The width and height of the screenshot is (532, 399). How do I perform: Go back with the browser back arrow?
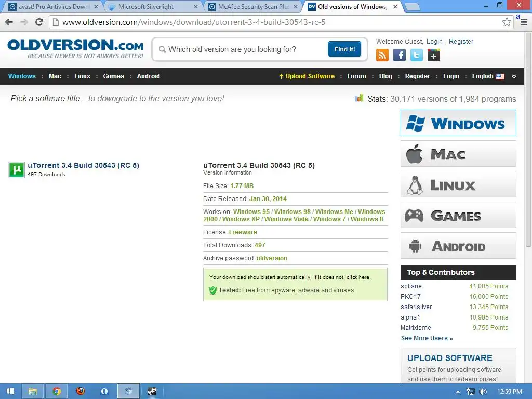pos(9,22)
